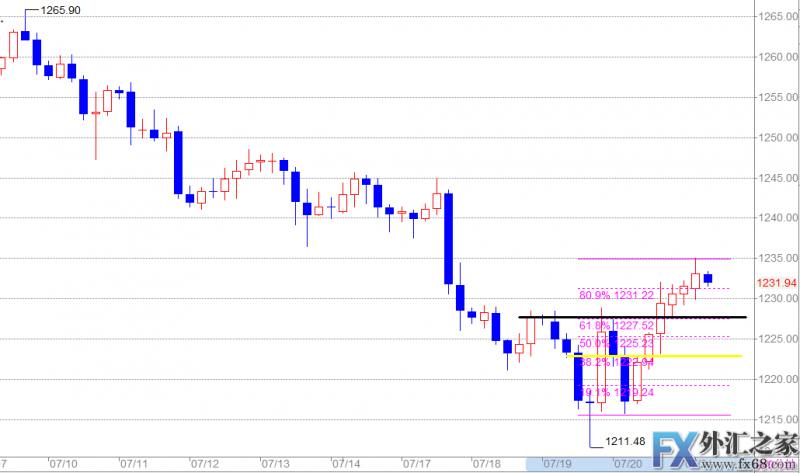
Task: Click the 07/12 date label
Action: (x=205, y=464)
